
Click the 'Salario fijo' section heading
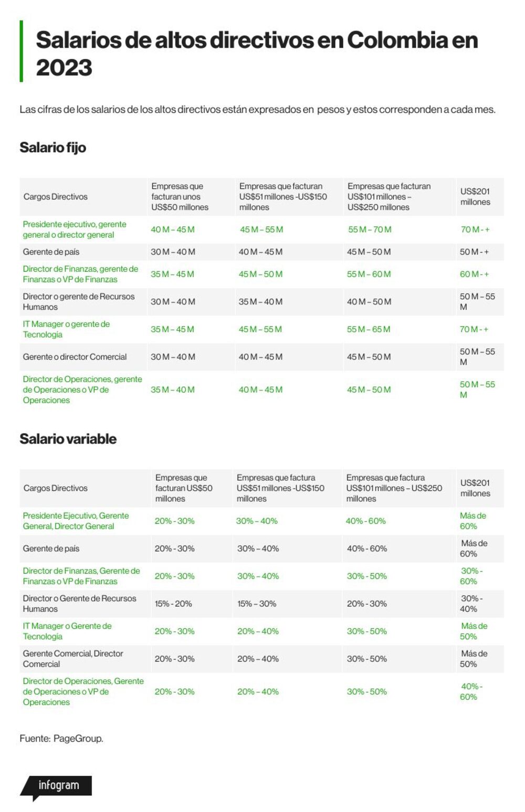52,147
